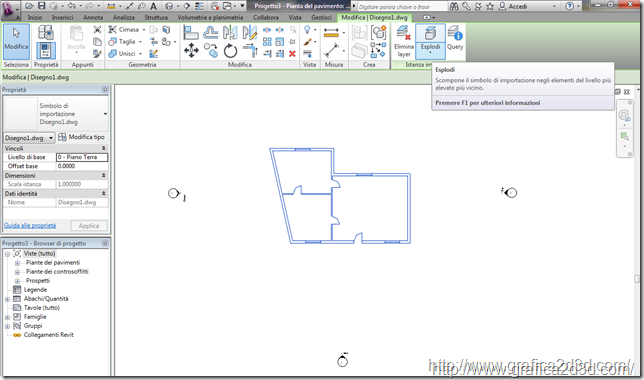Click the save icon in quick access toolbar
Viewport: 644px width, 380px height.
click(x=41, y=6)
